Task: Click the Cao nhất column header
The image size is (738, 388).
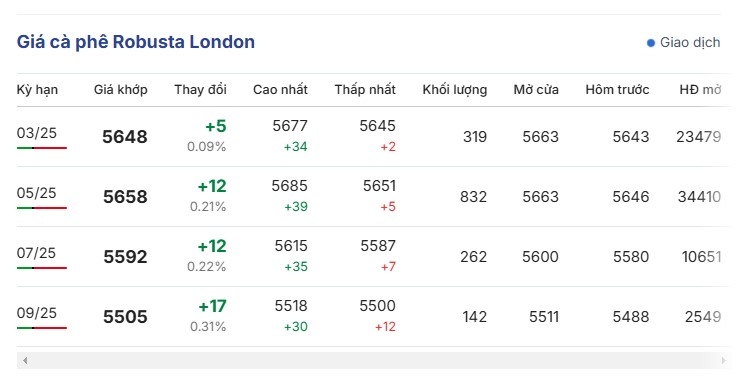Action: pyautogui.click(x=281, y=90)
